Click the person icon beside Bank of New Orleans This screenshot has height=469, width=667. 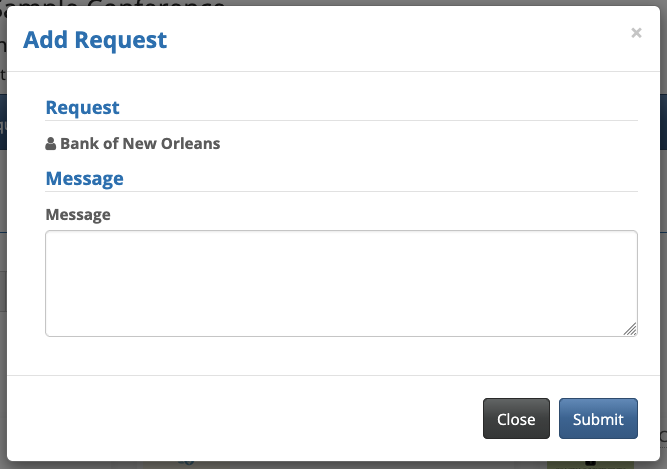(x=51, y=144)
